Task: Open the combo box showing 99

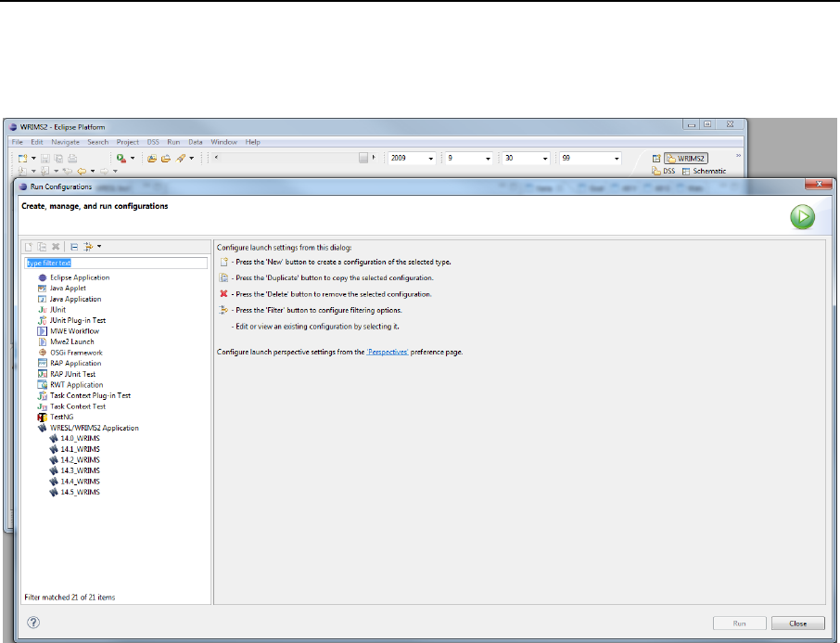Action: [x=617, y=159]
